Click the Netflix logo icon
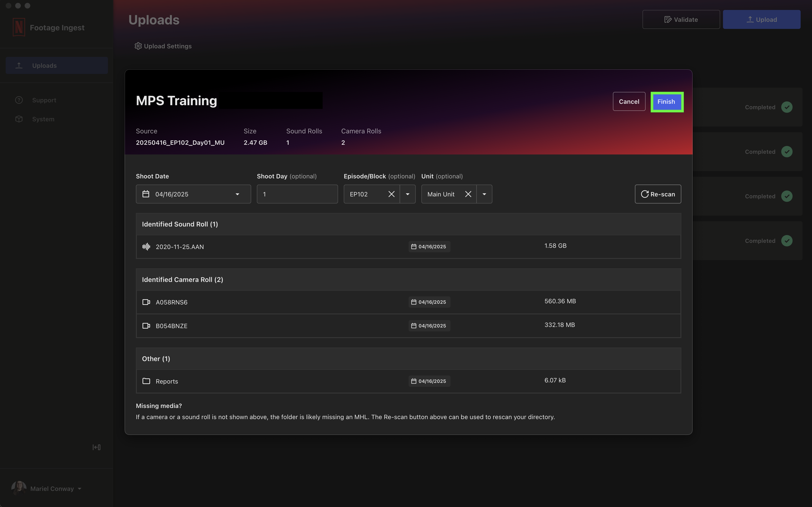The width and height of the screenshot is (812, 507). point(19,27)
